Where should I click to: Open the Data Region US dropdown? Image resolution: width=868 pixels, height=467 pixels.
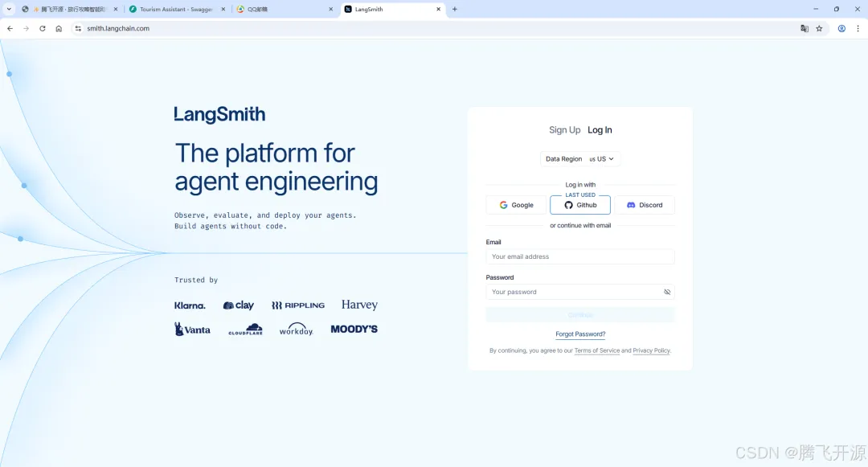point(579,159)
